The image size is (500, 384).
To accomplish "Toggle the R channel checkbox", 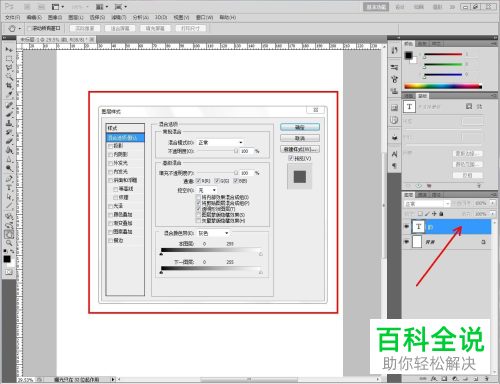I will [x=198, y=181].
